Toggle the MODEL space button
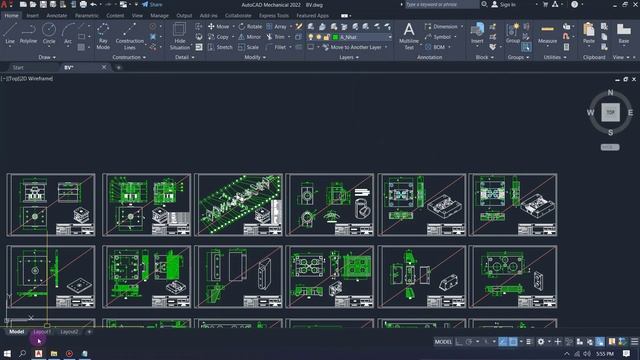640x360 pixels. point(443,342)
